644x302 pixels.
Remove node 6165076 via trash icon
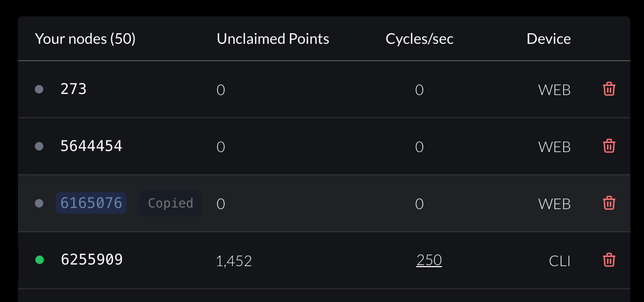(609, 203)
